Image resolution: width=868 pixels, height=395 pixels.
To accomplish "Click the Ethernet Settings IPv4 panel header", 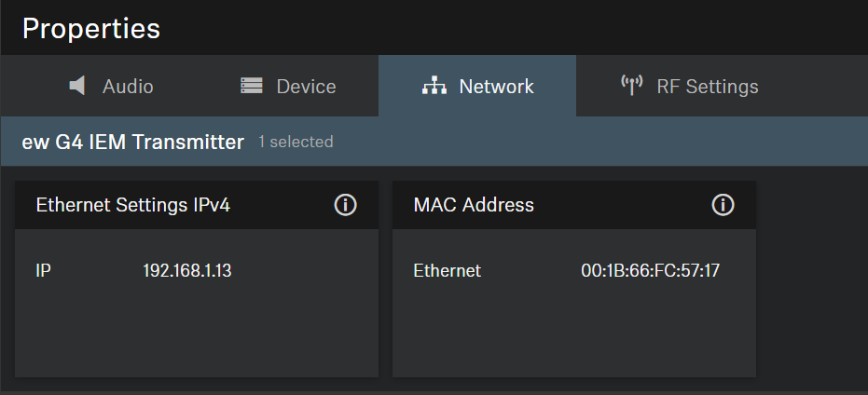I will [x=132, y=206].
